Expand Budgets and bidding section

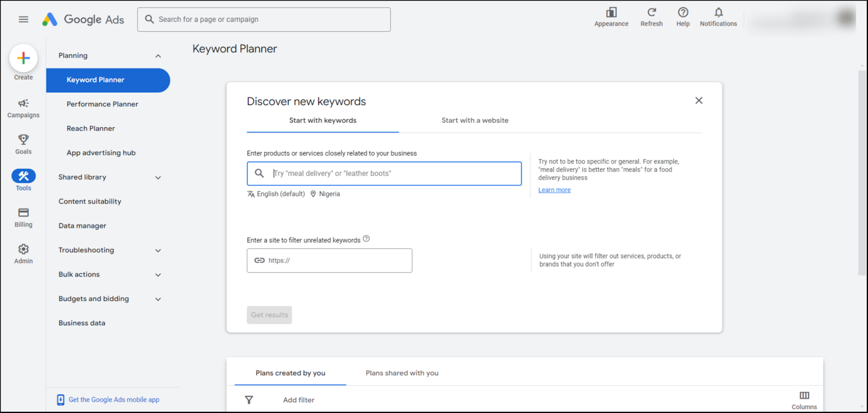tap(158, 299)
